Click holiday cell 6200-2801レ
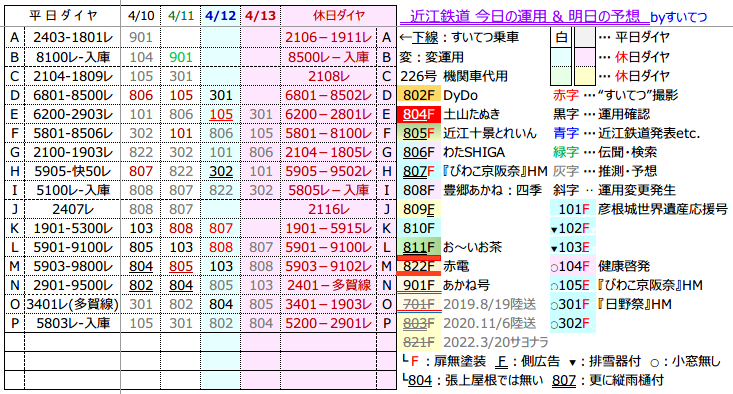The image size is (733, 394). pos(329,114)
